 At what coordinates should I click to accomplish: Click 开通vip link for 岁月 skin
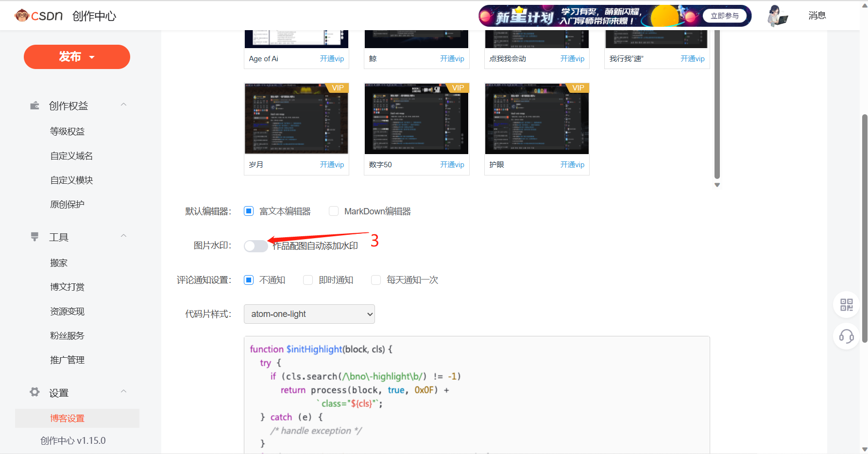332,165
